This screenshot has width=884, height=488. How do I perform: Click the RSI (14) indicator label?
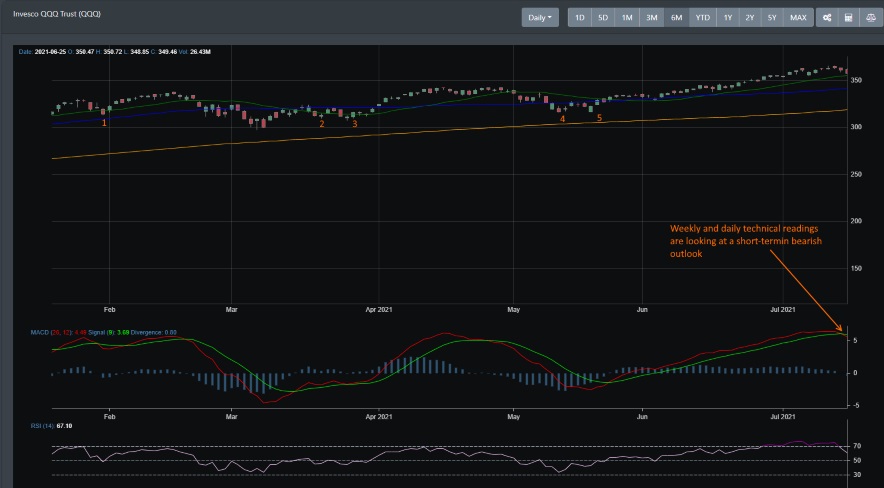coord(42,426)
